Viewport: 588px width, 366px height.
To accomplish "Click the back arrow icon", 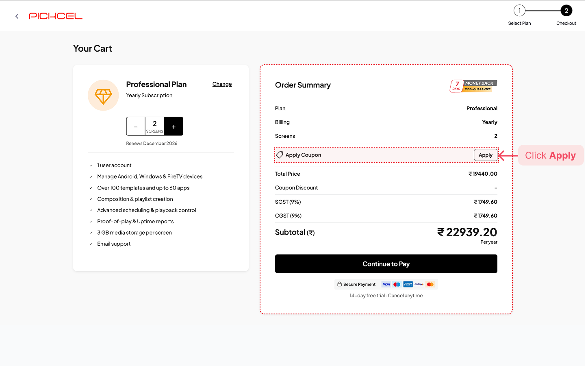I will pyautogui.click(x=17, y=16).
